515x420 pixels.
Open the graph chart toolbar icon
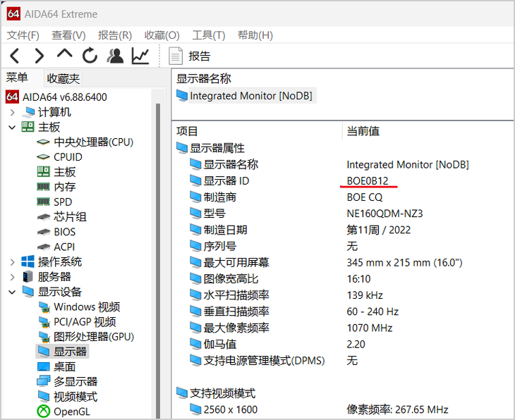[x=140, y=56]
